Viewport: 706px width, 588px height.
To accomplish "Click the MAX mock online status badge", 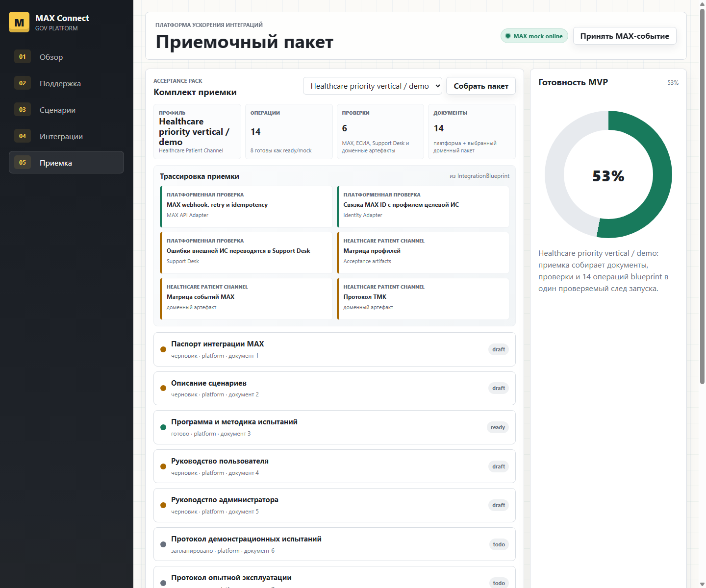I will coord(534,36).
